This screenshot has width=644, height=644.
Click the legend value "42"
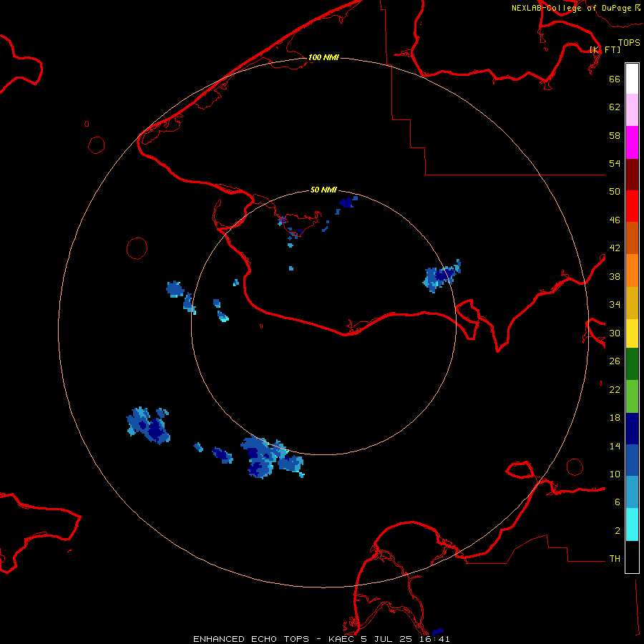pos(615,248)
